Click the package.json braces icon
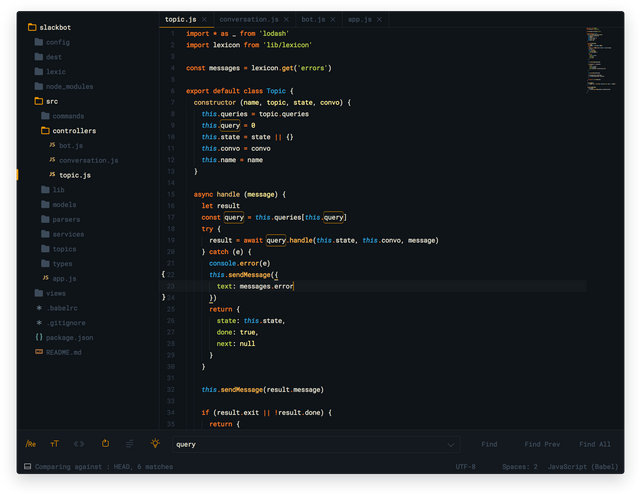Image resolution: width=640 pixels, height=494 pixels. (x=38, y=338)
